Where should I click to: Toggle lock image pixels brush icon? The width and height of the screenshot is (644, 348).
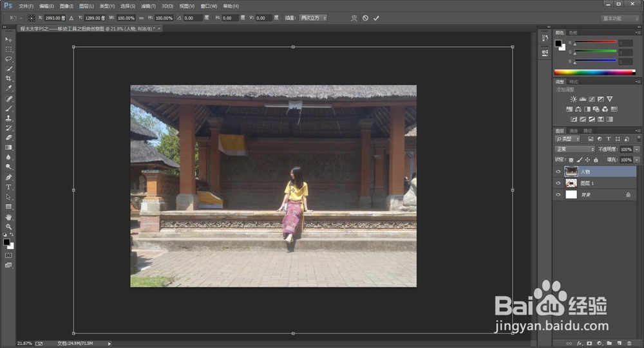(x=579, y=160)
